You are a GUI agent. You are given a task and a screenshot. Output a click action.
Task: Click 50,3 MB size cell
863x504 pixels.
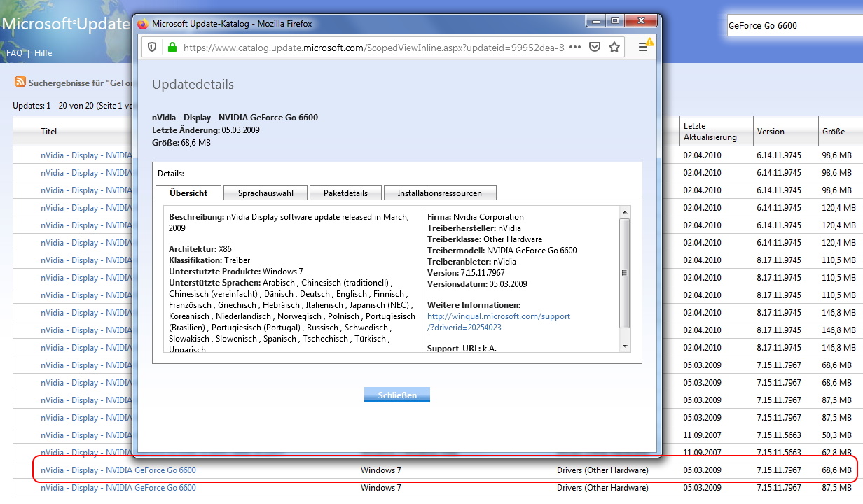coord(837,435)
